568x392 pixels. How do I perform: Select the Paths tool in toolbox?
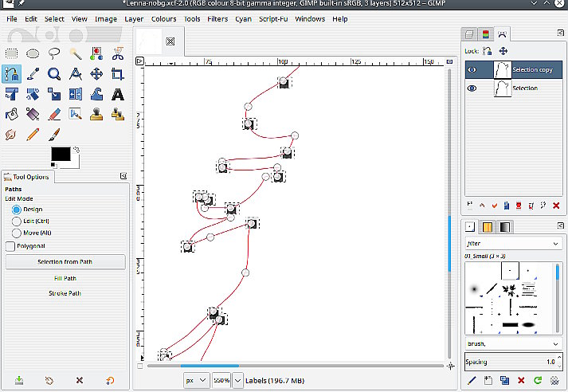coord(12,74)
